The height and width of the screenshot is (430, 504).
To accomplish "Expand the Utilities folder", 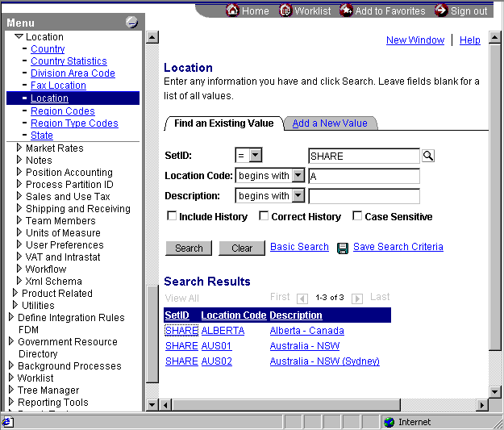I will coord(15,305).
